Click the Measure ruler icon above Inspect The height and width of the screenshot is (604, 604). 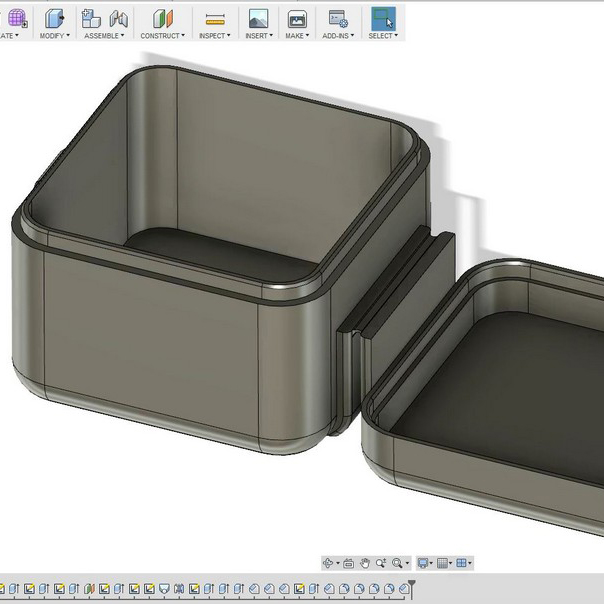[x=214, y=18]
